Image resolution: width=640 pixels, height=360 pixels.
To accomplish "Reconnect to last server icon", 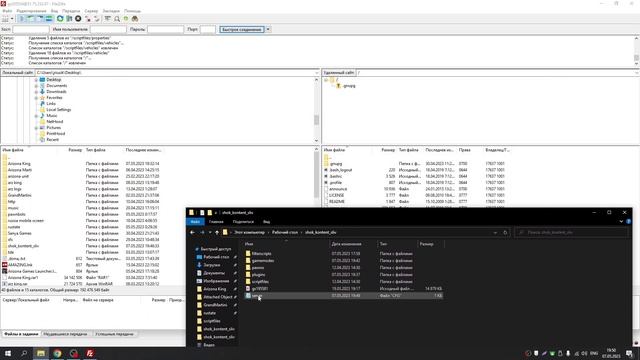I will tap(97, 19).
